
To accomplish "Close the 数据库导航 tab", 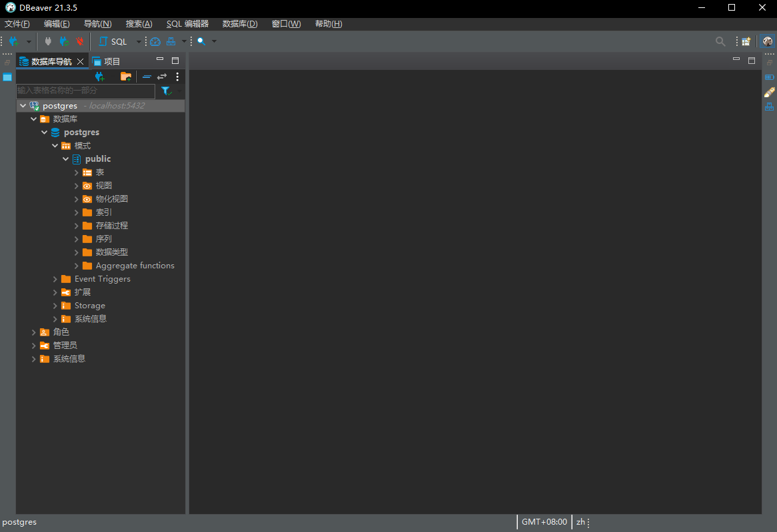I will (80, 61).
